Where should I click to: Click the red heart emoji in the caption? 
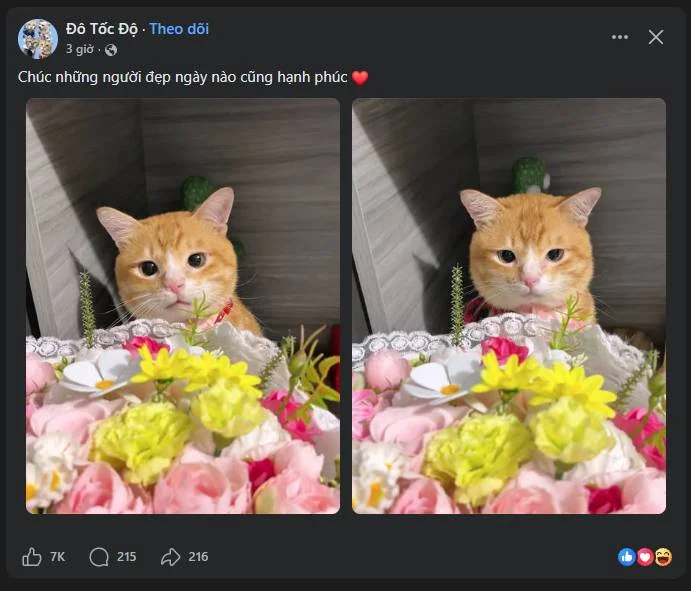[360, 78]
